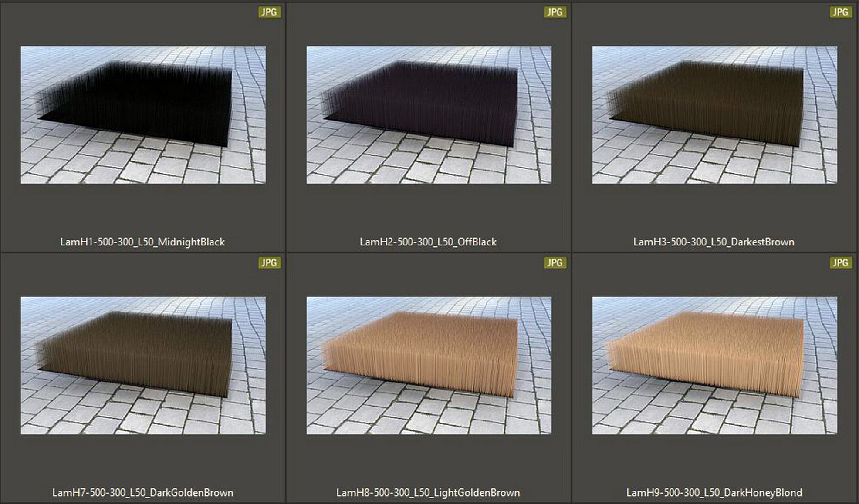Click JPG badge on DarkHoneyBlond tile
Screen dimensions: 859x504
coord(840,263)
